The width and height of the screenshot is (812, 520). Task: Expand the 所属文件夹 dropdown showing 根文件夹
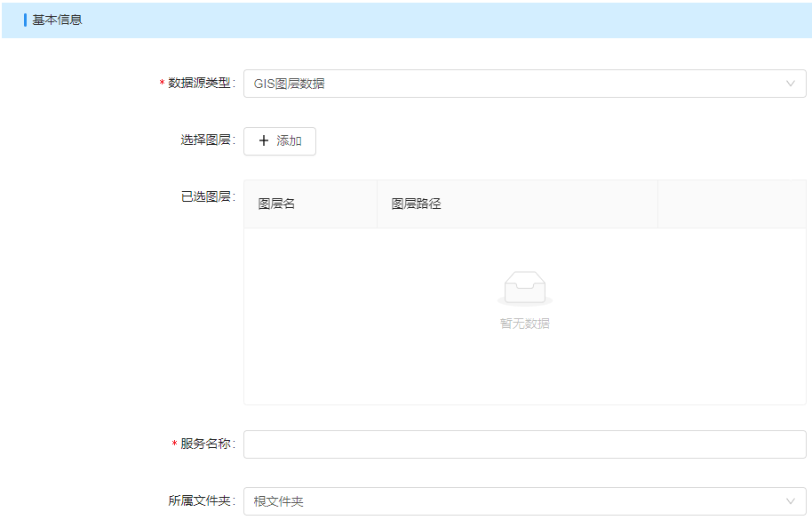(x=515, y=501)
